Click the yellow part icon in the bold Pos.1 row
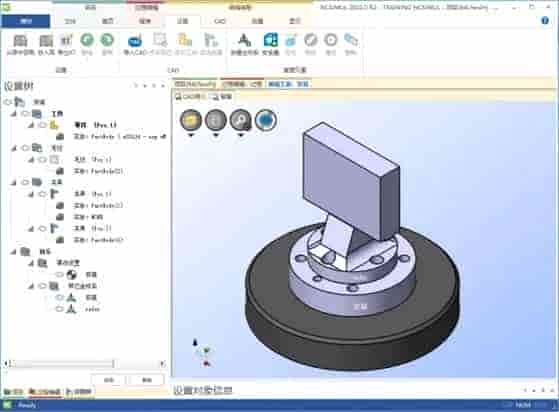This screenshot has width=559, height=412. (x=54, y=125)
